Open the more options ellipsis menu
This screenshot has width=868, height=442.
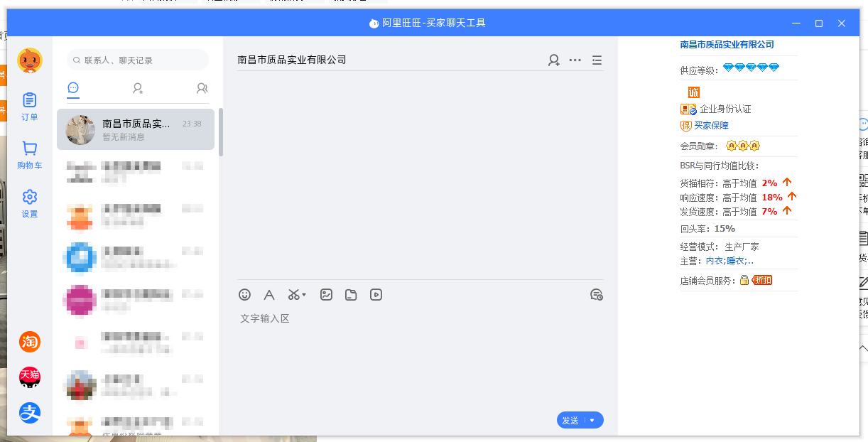[x=575, y=60]
